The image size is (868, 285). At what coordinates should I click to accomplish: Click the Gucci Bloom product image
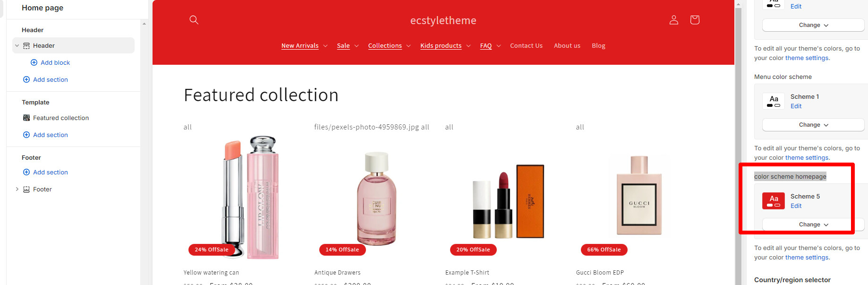click(x=639, y=195)
